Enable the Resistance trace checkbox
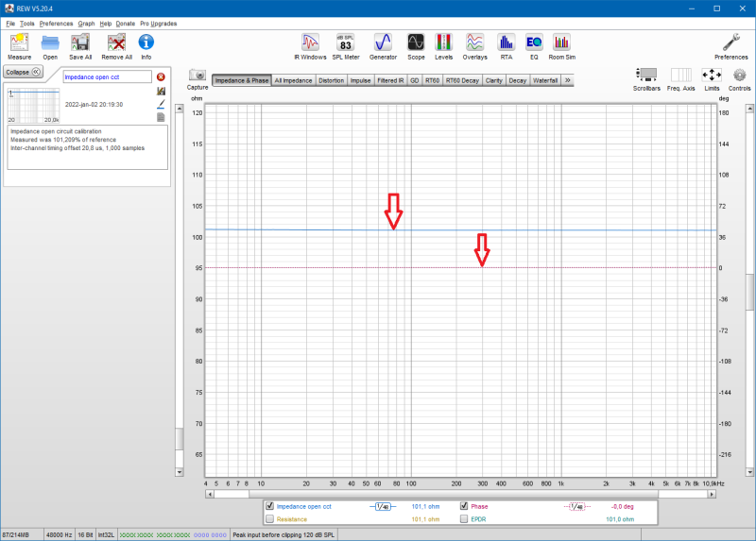 coord(270,519)
